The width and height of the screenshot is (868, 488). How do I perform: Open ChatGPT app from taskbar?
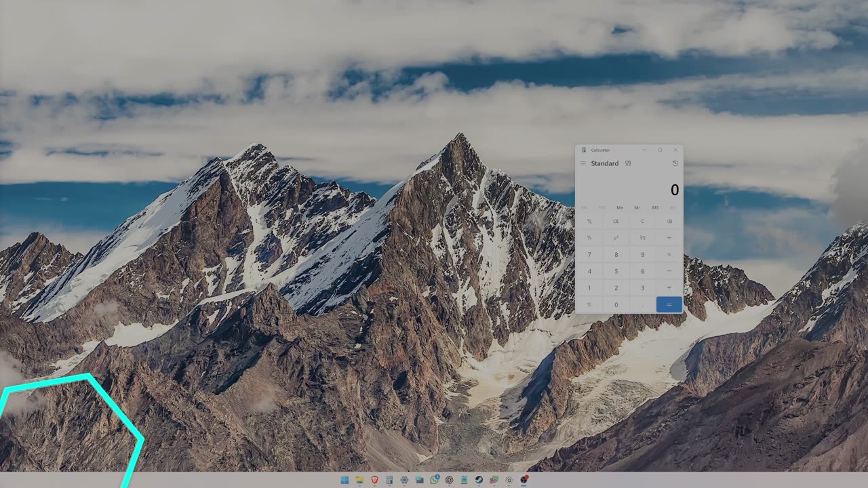tap(449, 480)
